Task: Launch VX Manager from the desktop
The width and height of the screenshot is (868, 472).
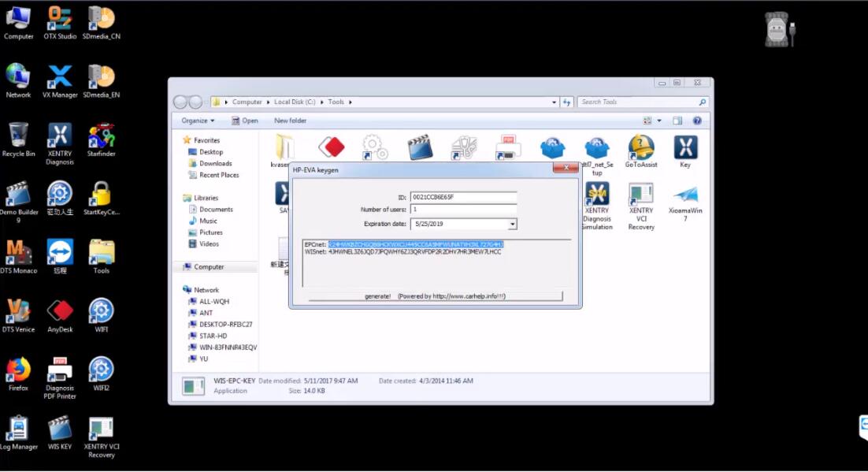Action: click(60, 81)
